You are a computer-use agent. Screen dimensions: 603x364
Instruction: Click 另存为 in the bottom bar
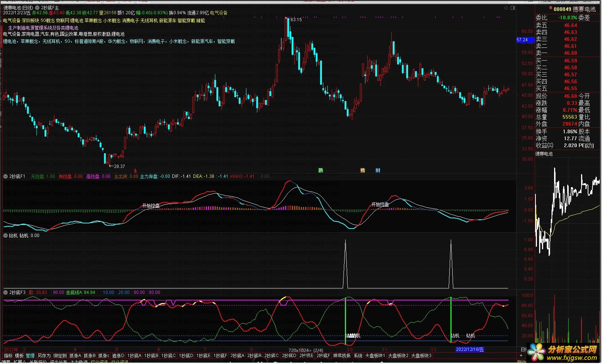tap(44, 356)
